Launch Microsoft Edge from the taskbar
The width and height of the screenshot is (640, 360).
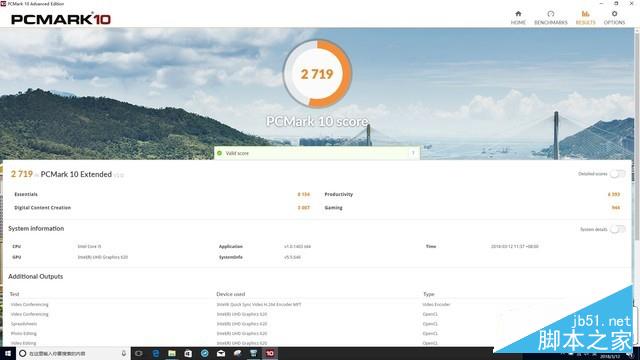156,353
